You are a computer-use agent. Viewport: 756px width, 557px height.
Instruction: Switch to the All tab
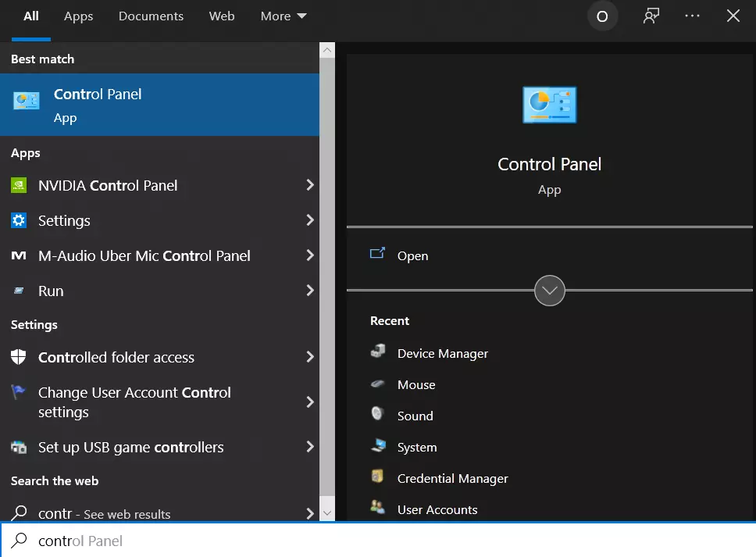coord(31,16)
